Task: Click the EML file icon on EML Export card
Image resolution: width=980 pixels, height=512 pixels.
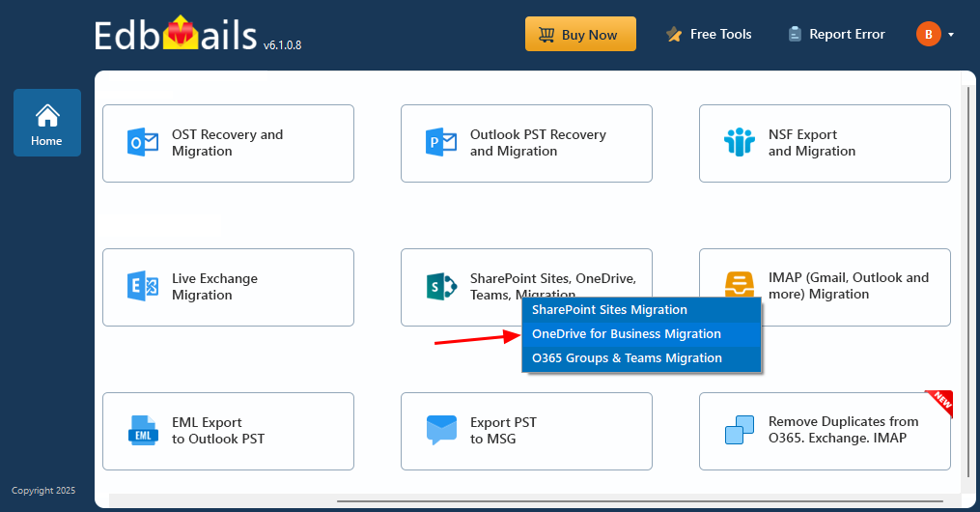Action: [x=143, y=430]
